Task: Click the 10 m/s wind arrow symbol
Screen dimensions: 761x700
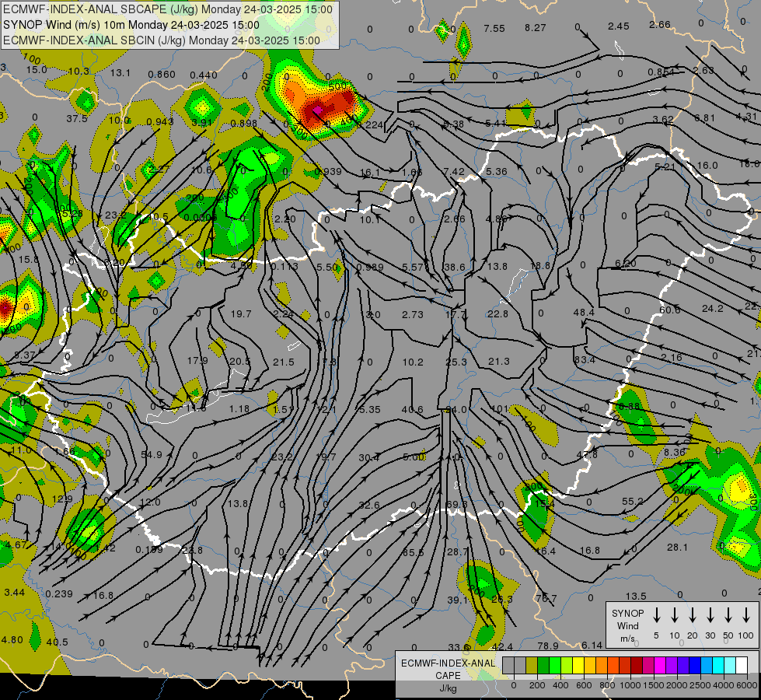Action: 674,615
